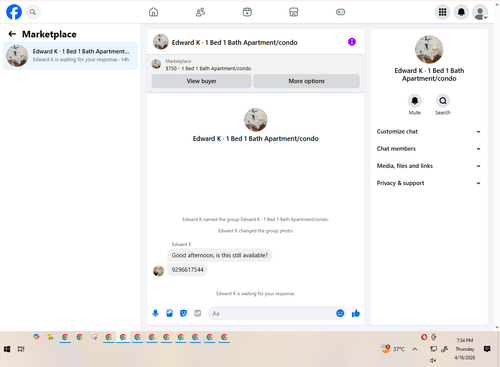Image resolution: width=500 pixels, height=367 pixels.
Task: Click sender avatar beside phone number message
Action: click(x=158, y=271)
